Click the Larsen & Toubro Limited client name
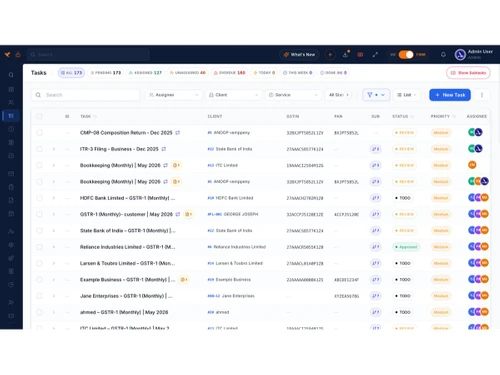Viewport: 500px width, 375px height. tap(239, 263)
